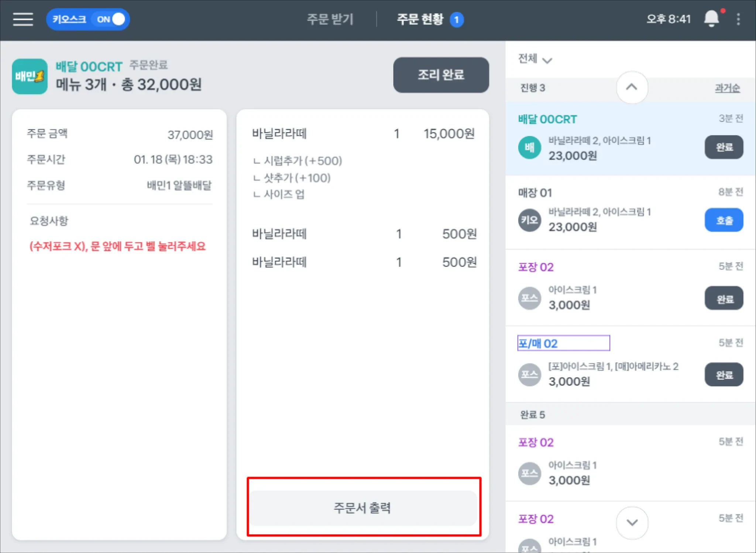Viewport: 756px width, 553px height.
Task: Click the green 배 delivery badge icon
Action: 529,148
